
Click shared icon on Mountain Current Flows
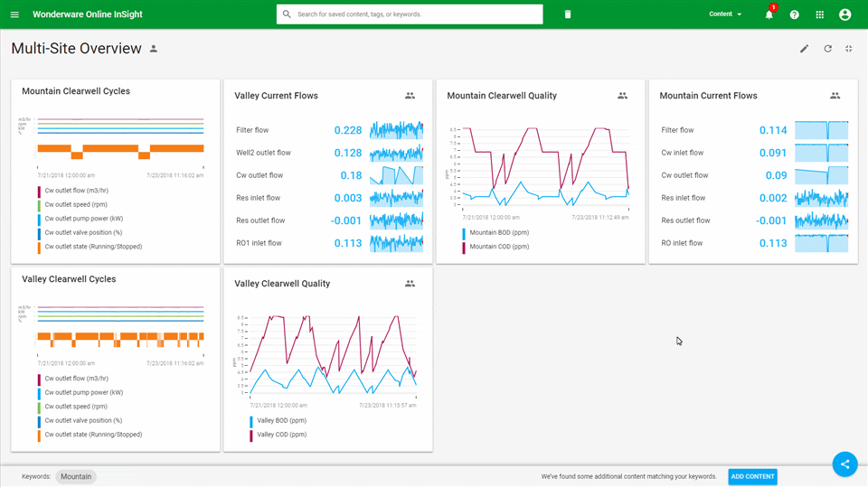coord(835,96)
